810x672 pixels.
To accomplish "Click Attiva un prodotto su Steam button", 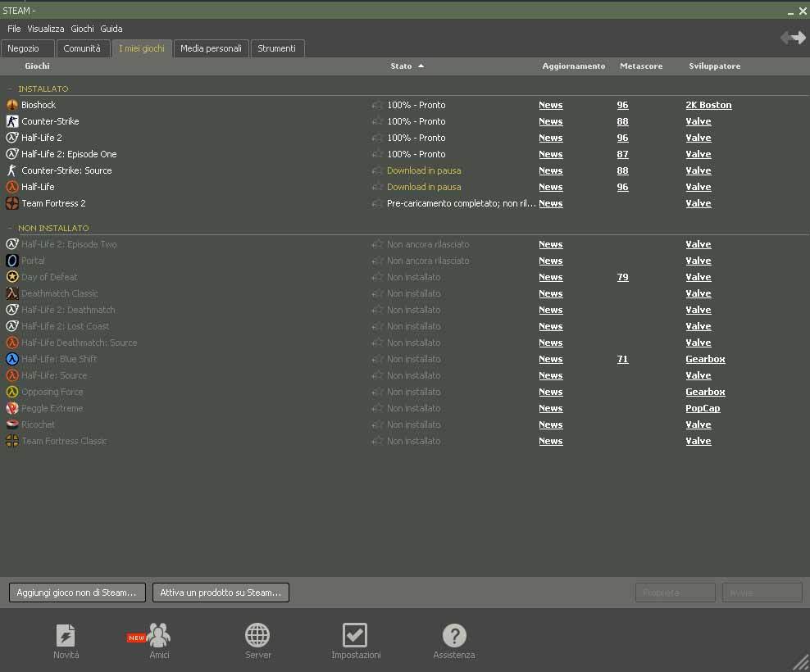I will [x=221, y=593].
